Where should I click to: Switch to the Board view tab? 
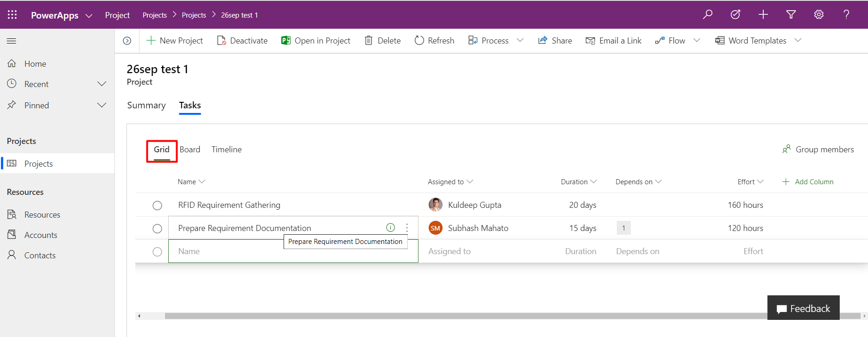tap(190, 150)
